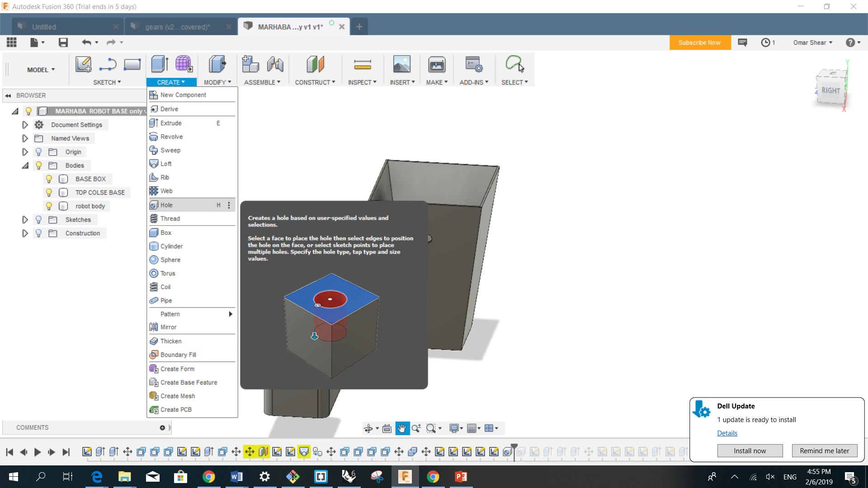Expand the Construction folder
The height and width of the screenshot is (488, 868).
point(25,233)
